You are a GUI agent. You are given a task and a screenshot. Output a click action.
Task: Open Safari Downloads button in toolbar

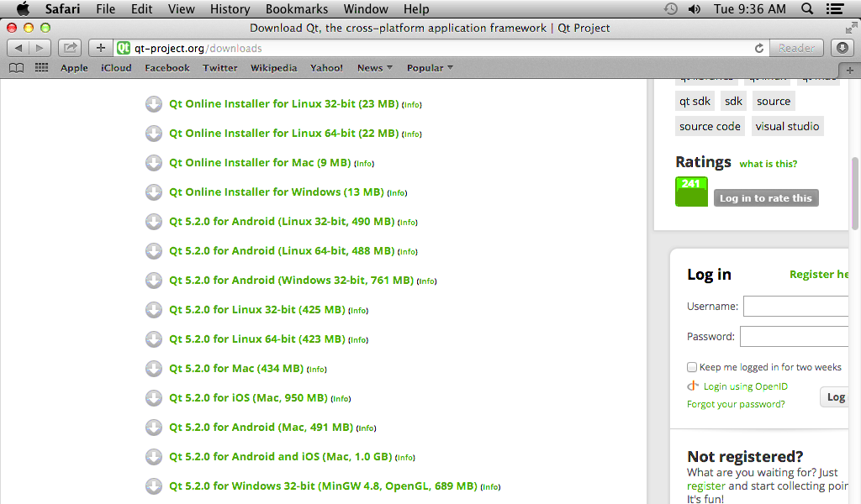point(843,48)
